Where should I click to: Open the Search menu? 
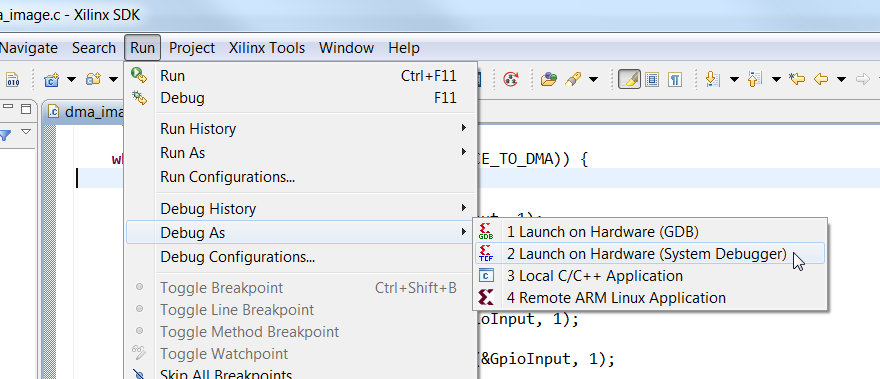click(94, 48)
